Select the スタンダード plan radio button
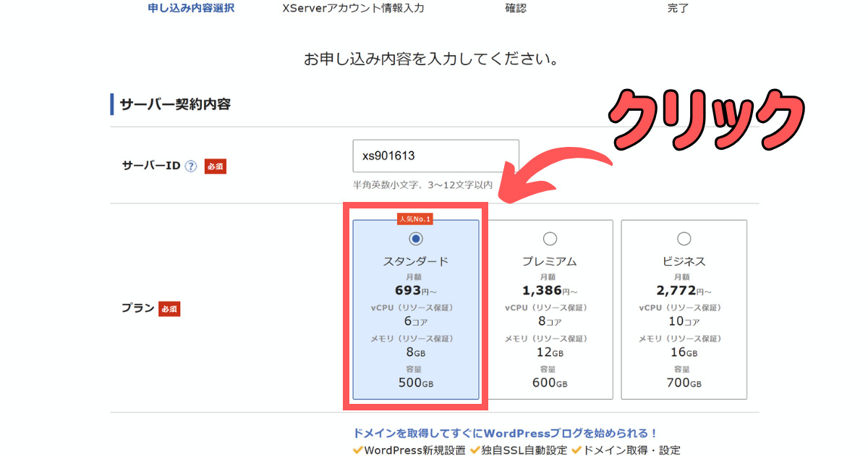 [x=416, y=239]
